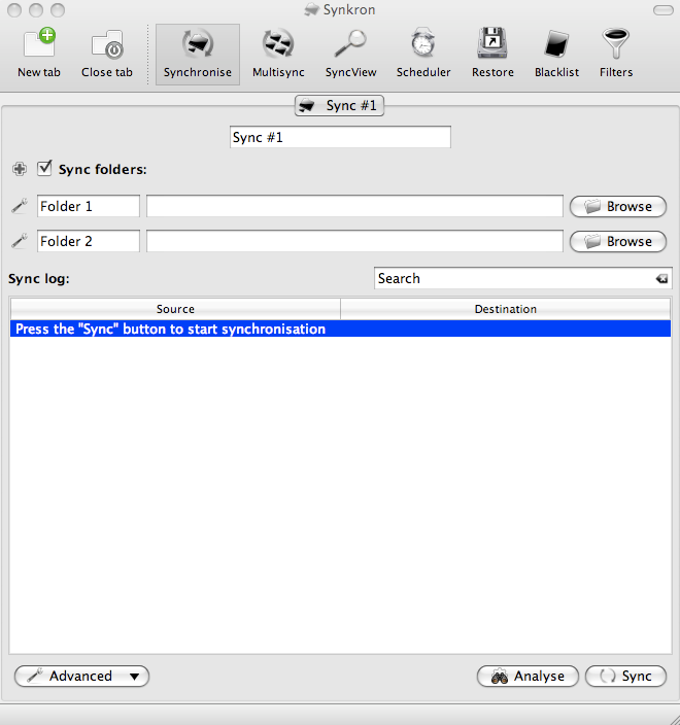The width and height of the screenshot is (680, 725).
Task: Click the Analyse button
Action: pyautogui.click(x=527, y=676)
